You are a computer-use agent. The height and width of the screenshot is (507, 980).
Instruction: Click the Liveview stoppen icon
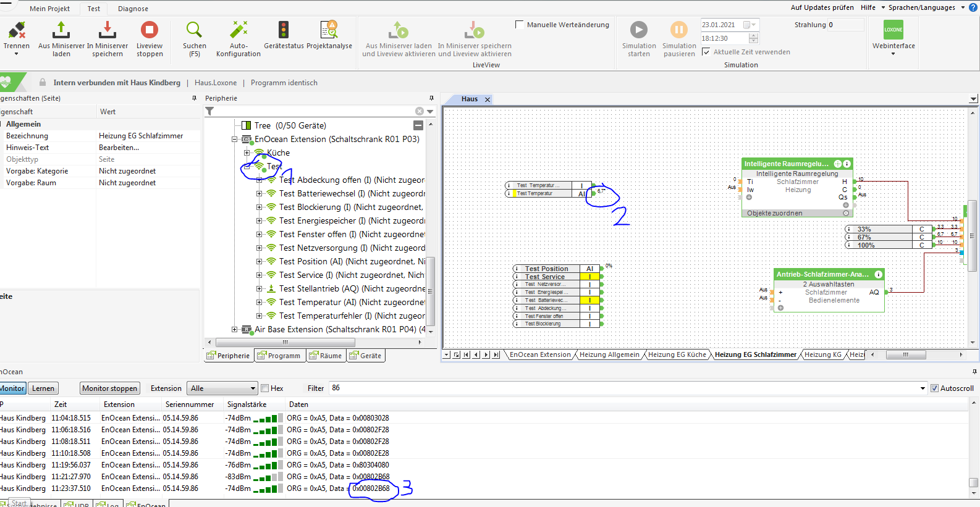click(x=149, y=30)
